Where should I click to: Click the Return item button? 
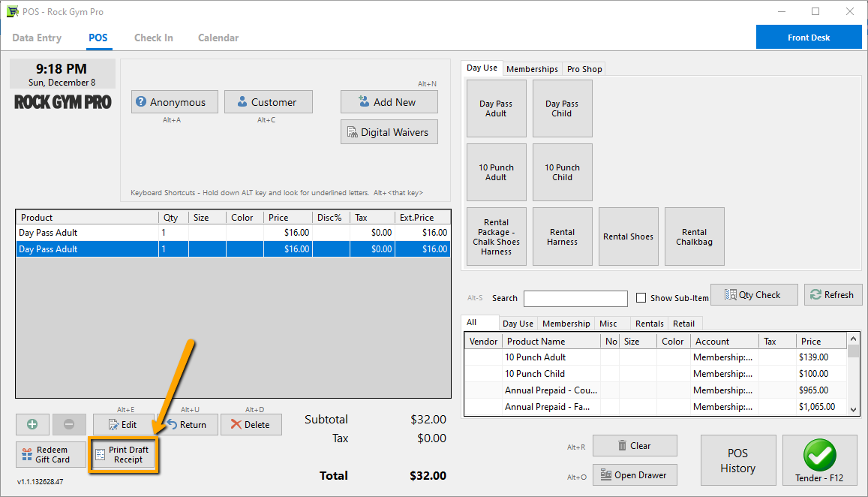click(x=187, y=424)
